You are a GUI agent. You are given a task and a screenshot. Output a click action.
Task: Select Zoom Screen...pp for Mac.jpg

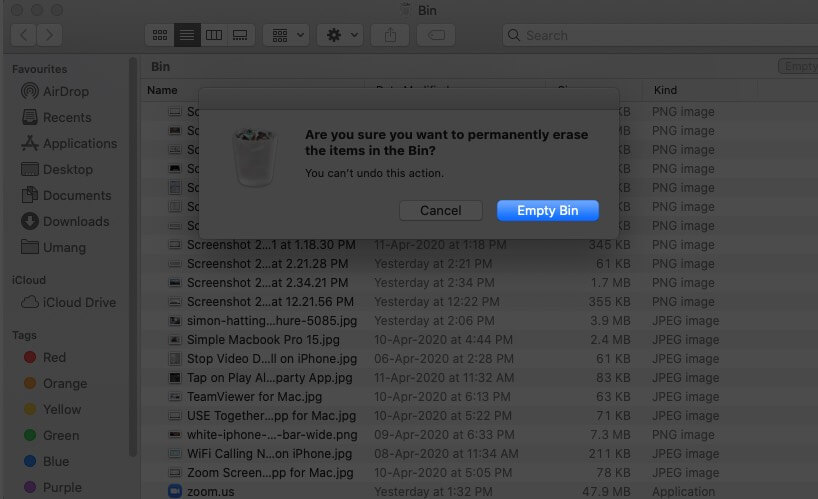tap(270, 473)
